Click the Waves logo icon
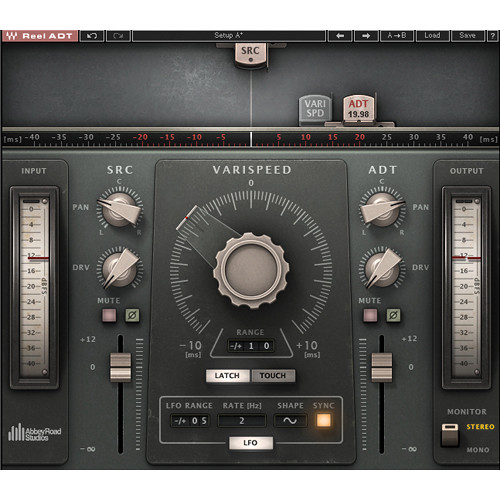 click(11, 36)
